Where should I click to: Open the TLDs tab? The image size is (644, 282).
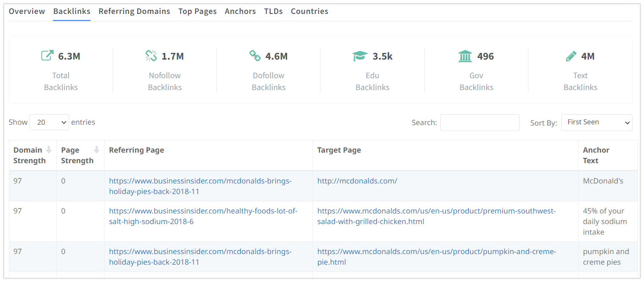coord(273,11)
